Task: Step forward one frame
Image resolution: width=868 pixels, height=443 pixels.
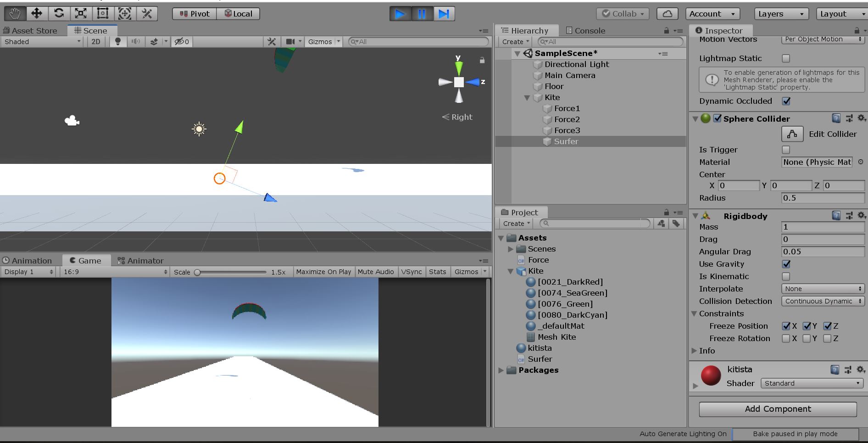Action: coord(444,14)
